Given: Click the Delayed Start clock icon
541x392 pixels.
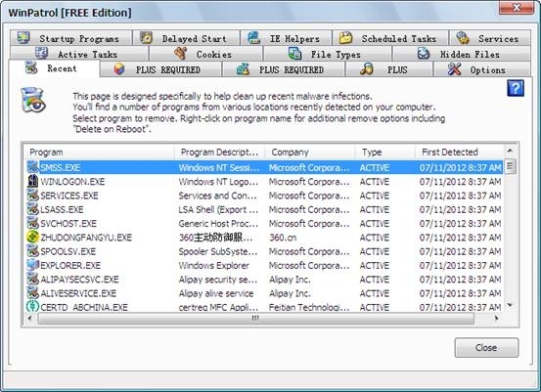Looking at the screenshot, I should [x=147, y=37].
